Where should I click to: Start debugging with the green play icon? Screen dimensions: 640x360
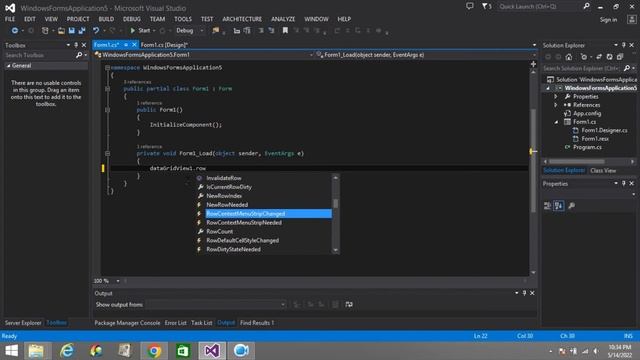coord(133,31)
